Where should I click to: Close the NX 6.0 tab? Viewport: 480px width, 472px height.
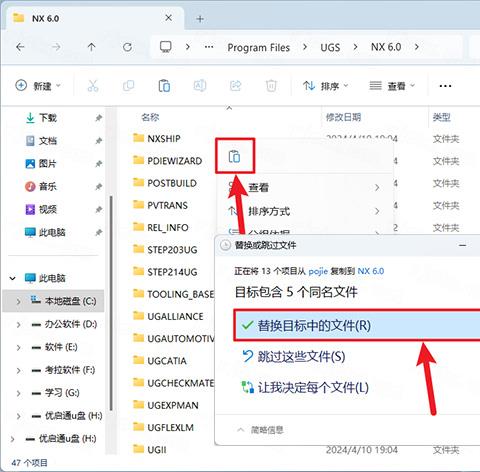pyautogui.click(x=169, y=18)
